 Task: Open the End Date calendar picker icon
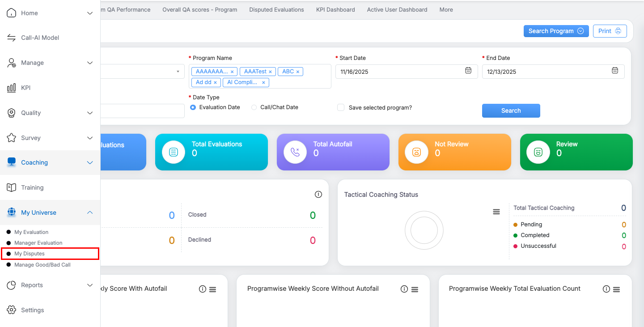[x=615, y=71]
